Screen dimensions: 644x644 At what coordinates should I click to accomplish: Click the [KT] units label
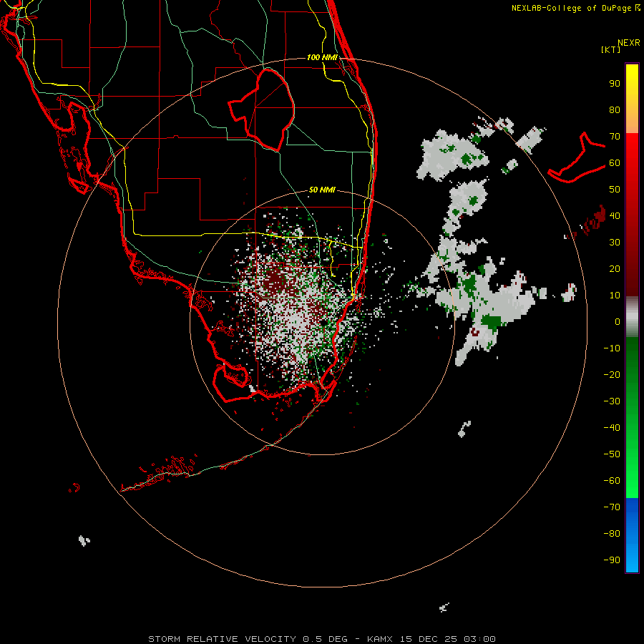pyautogui.click(x=611, y=49)
